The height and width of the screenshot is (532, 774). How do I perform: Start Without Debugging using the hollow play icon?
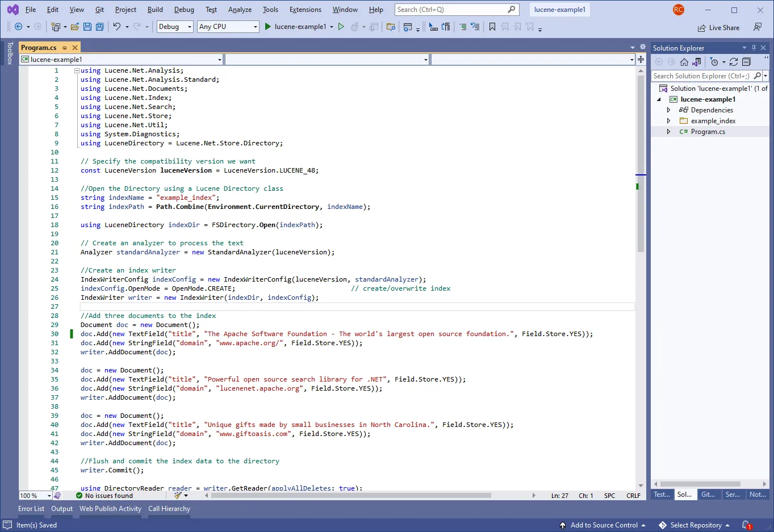pyautogui.click(x=341, y=27)
